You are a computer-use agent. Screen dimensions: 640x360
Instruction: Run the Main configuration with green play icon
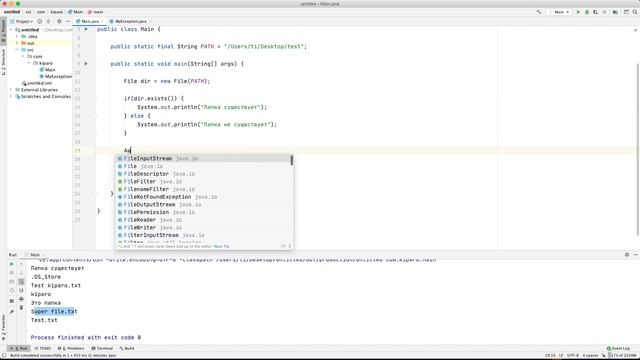click(x=578, y=12)
